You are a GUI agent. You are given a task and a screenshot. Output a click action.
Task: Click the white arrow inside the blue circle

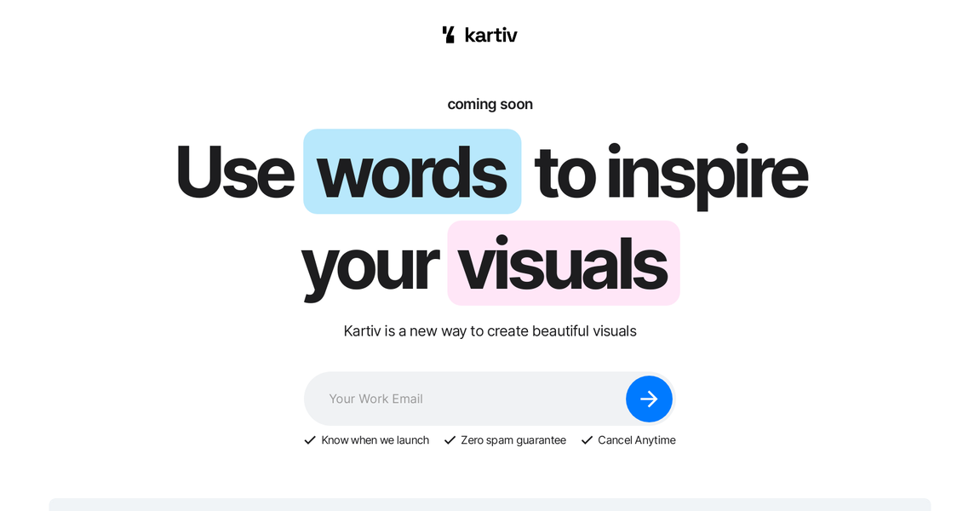[x=649, y=399]
